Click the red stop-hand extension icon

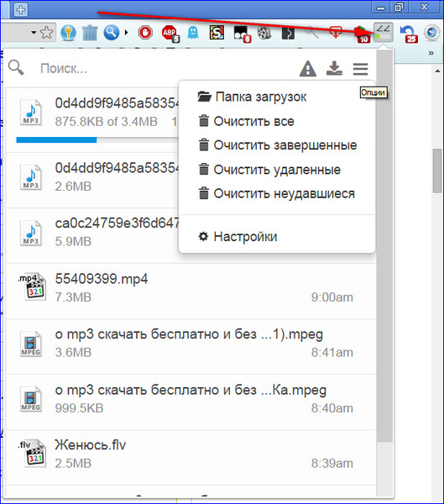(x=145, y=33)
